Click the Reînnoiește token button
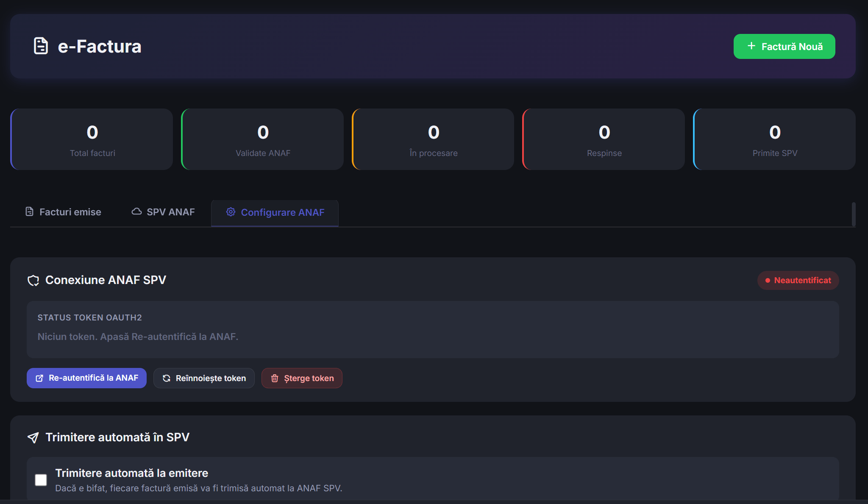The height and width of the screenshot is (504, 868). click(204, 378)
